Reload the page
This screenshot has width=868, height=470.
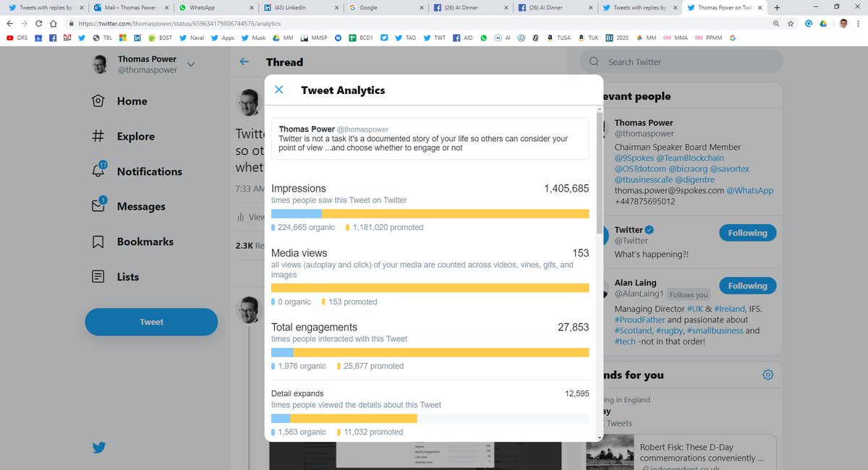click(x=39, y=23)
